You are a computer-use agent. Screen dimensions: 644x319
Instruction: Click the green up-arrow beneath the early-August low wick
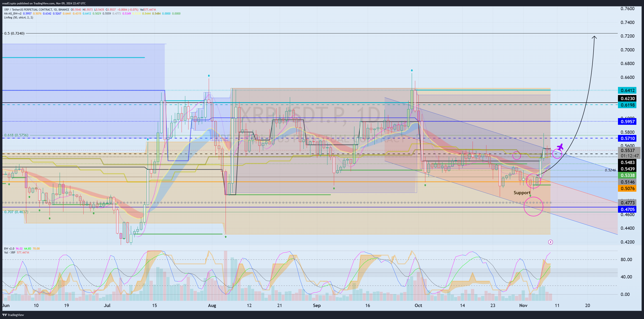tap(226, 237)
